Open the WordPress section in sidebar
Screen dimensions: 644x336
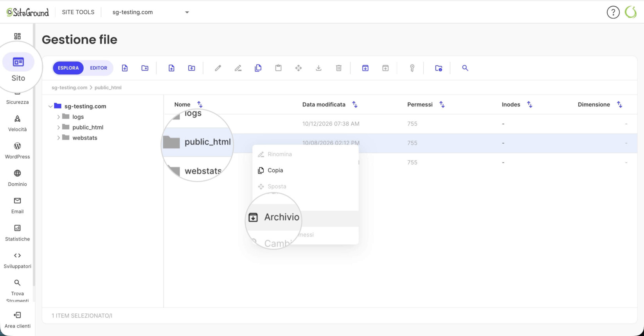tap(17, 151)
